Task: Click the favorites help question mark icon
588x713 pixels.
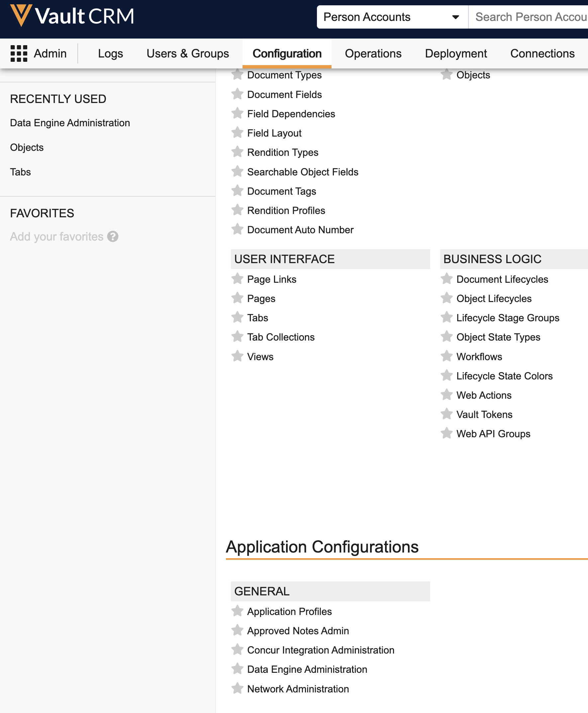Action: pyautogui.click(x=113, y=237)
